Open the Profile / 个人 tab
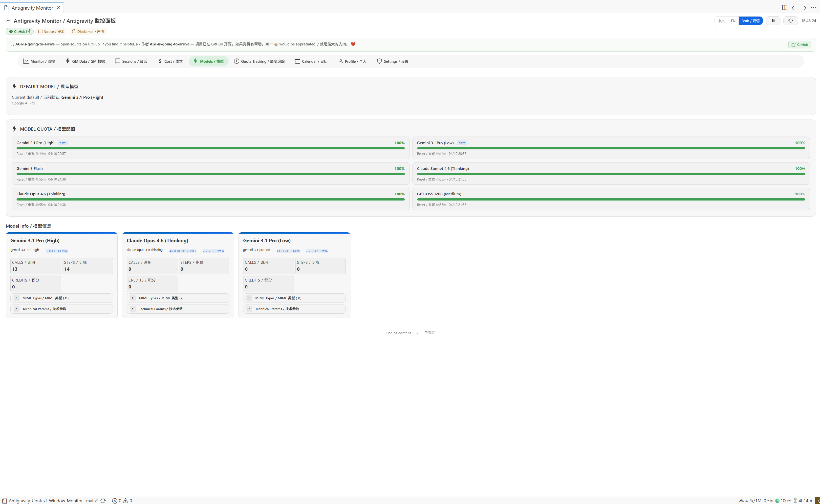 [352, 61]
